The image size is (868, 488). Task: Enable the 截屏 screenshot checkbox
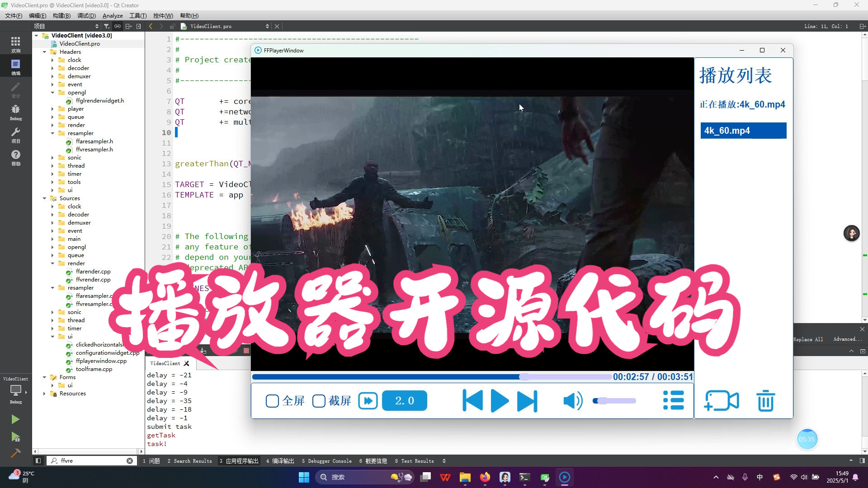319,401
